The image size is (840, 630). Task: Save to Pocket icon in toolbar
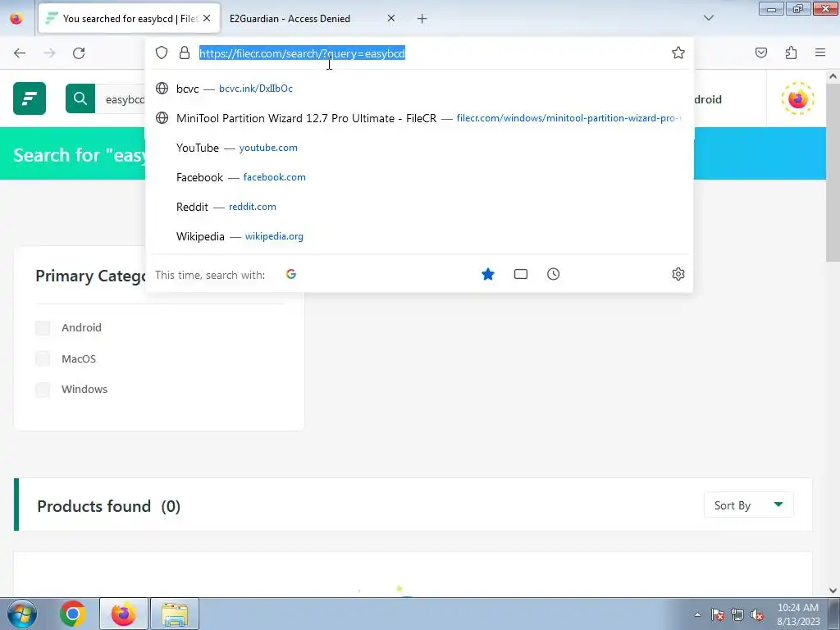761,52
